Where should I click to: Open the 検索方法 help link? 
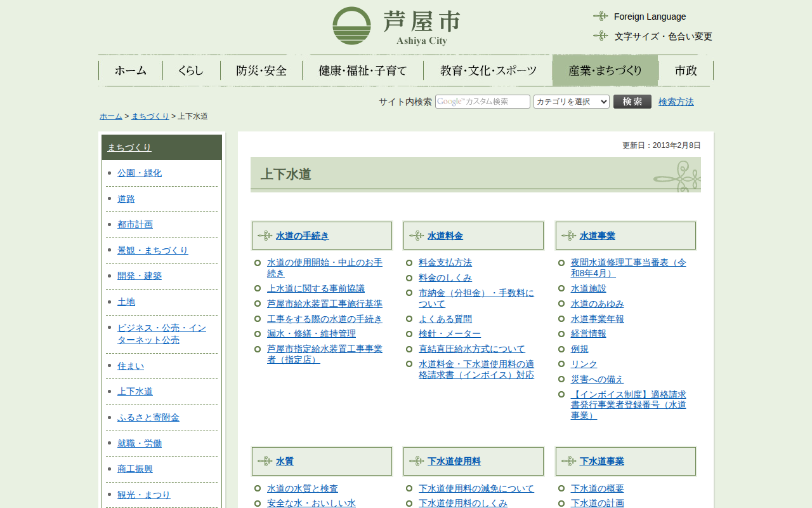pos(676,102)
